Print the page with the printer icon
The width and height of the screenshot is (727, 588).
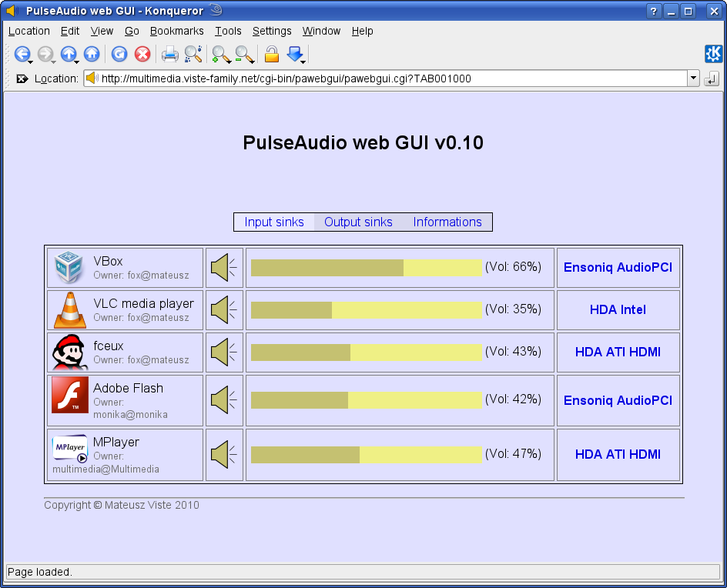tap(169, 54)
